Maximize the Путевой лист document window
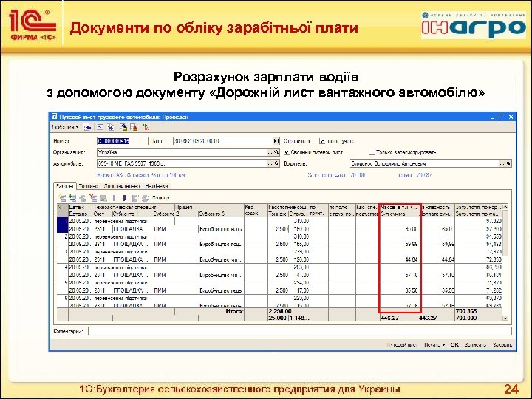Image resolution: width=532 pixels, height=399 pixels. point(502,117)
